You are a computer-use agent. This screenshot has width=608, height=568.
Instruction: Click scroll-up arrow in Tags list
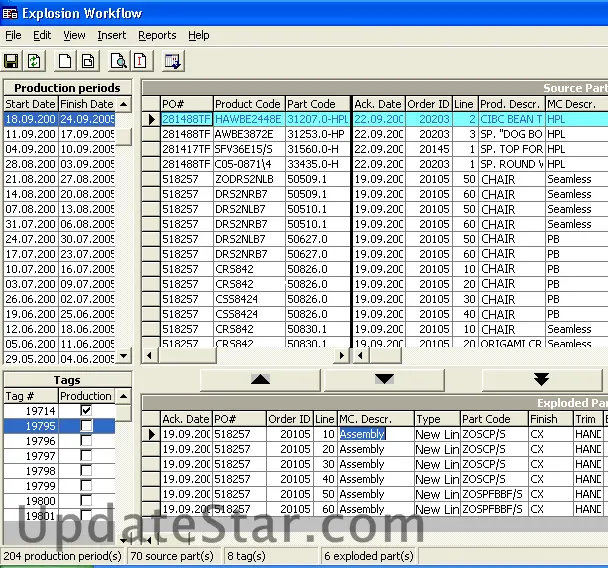(x=124, y=396)
